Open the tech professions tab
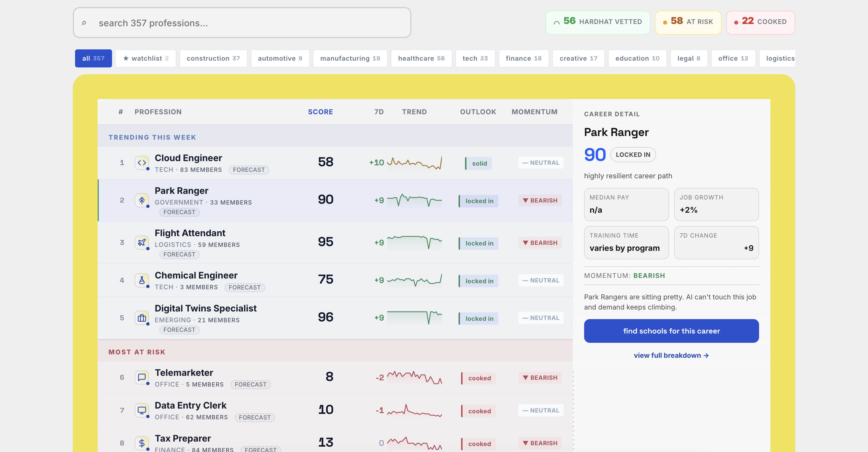The image size is (868, 452). [475, 58]
